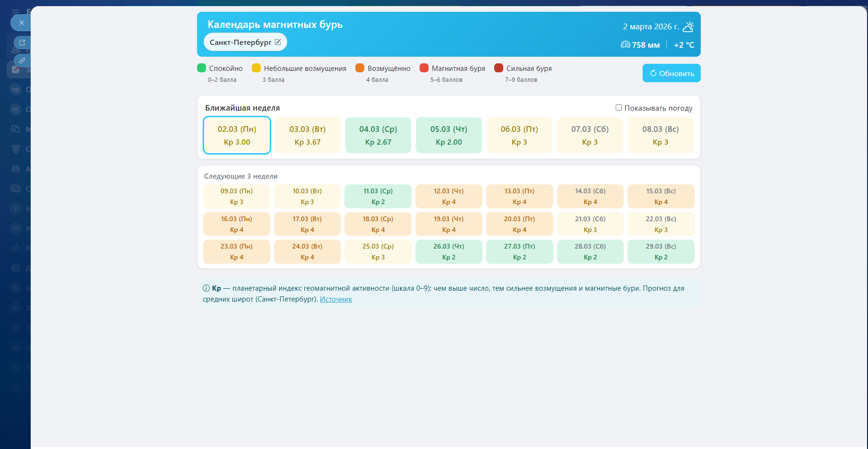Open the chat bubbles sidebar icon
Viewport: 868px width, 449px height.
click(16, 129)
